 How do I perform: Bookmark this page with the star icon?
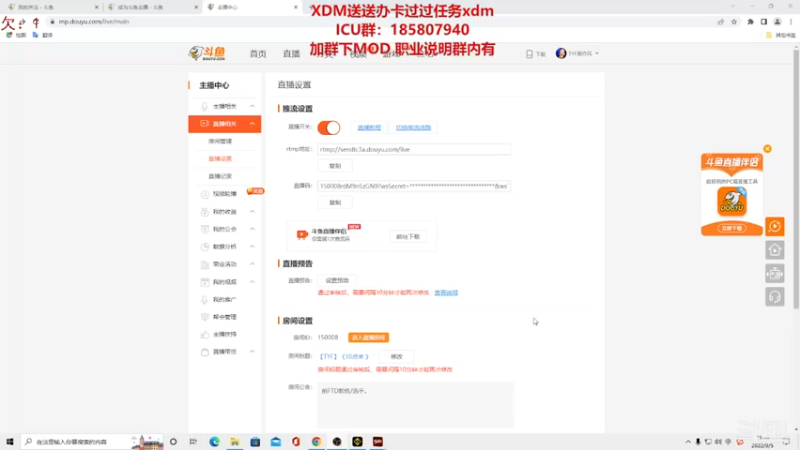[x=734, y=22]
